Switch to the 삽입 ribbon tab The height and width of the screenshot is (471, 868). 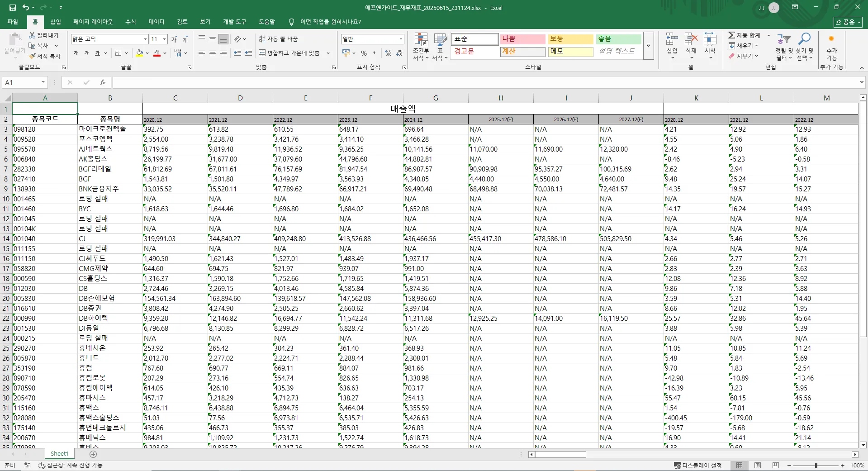point(56,22)
